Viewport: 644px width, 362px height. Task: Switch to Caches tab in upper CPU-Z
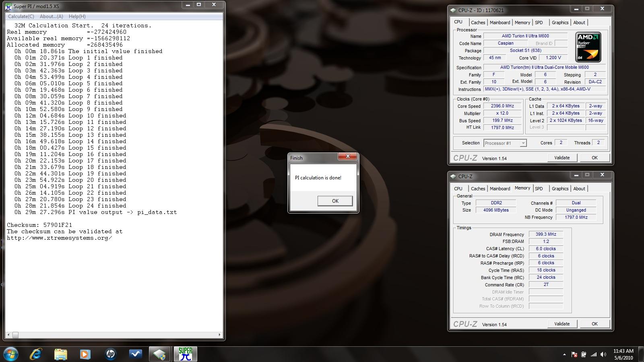point(478,23)
